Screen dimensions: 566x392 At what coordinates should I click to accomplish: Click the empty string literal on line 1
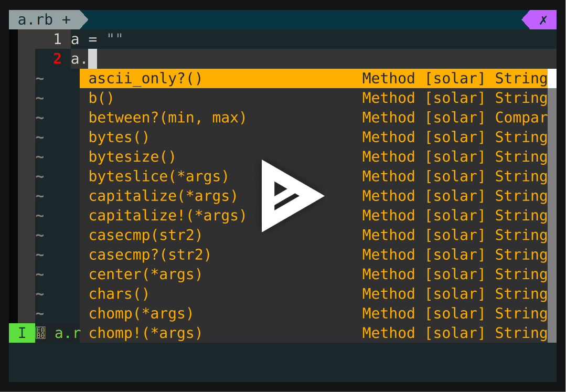(x=114, y=38)
